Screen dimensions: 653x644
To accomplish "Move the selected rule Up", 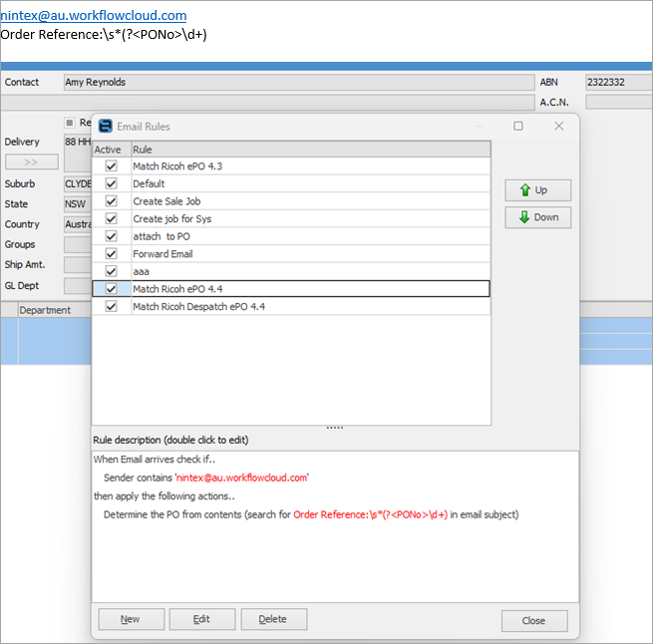I will (538, 190).
